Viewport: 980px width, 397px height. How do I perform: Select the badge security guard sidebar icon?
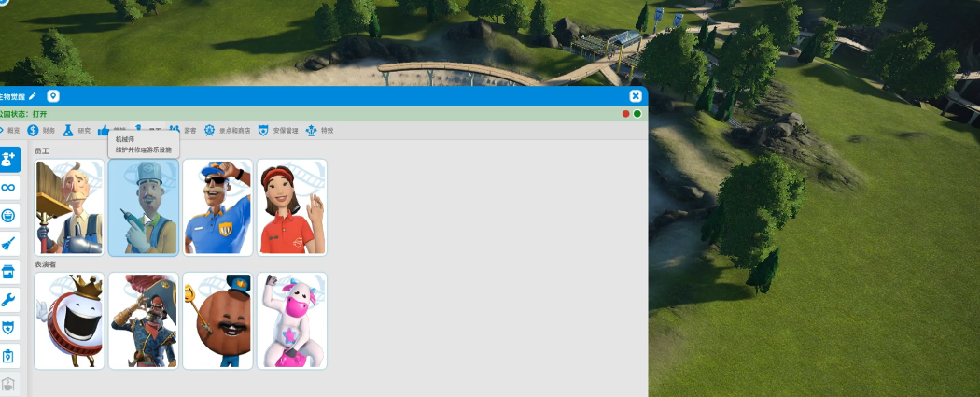click(8, 328)
